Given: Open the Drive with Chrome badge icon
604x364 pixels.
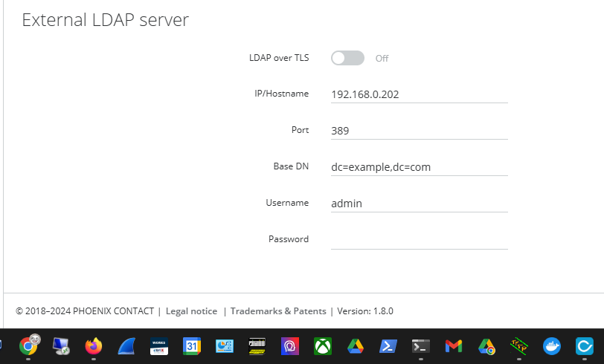Looking at the screenshot, I should tap(486, 346).
